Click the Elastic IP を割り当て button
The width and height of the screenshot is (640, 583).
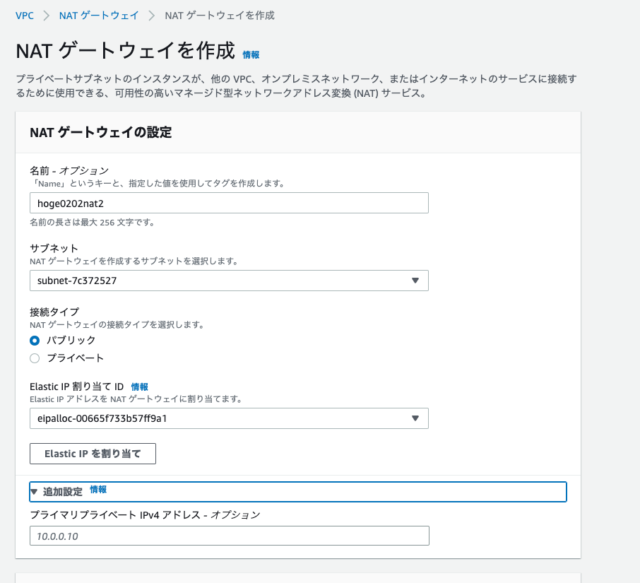tap(93, 454)
